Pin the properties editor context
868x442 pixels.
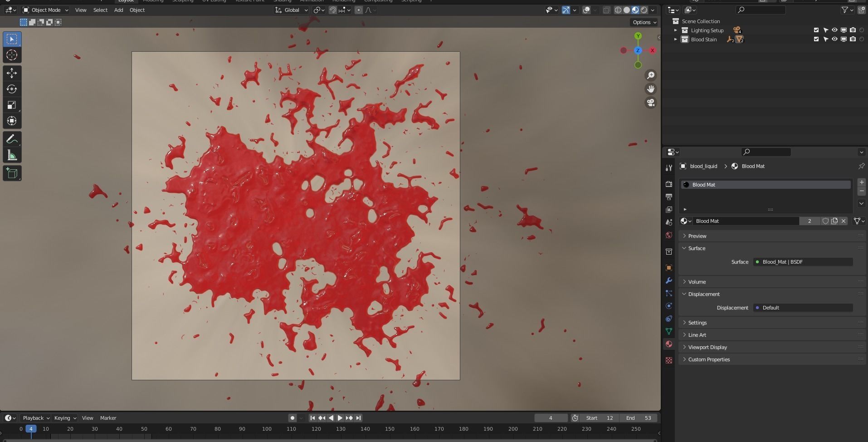(861, 166)
